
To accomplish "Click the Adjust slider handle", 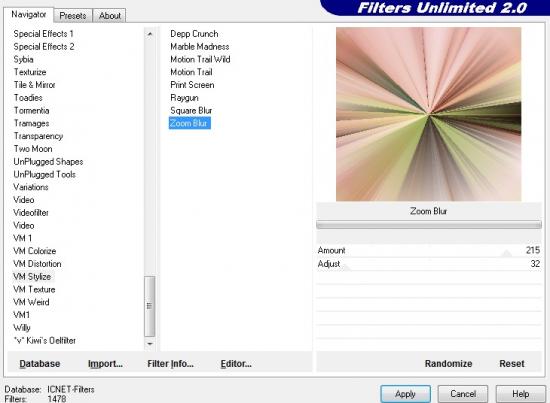I will pos(346,267).
